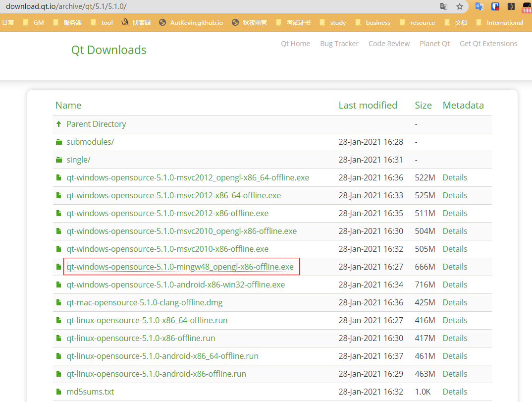Click the Metadata column header
The width and height of the screenshot is (532, 402).
click(x=463, y=105)
